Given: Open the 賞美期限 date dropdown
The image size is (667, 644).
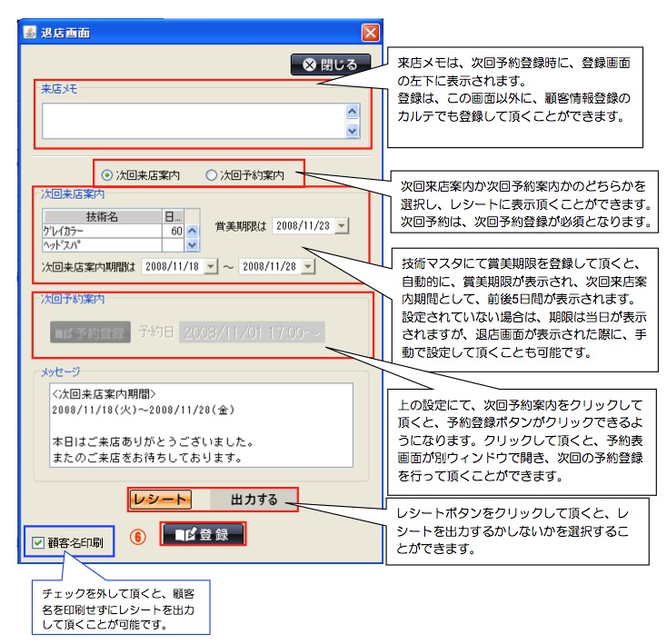Looking at the screenshot, I should coord(341,225).
